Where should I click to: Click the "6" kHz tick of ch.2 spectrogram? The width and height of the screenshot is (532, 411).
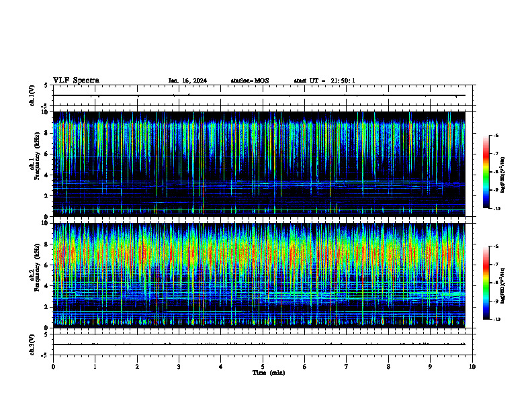tap(47, 265)
